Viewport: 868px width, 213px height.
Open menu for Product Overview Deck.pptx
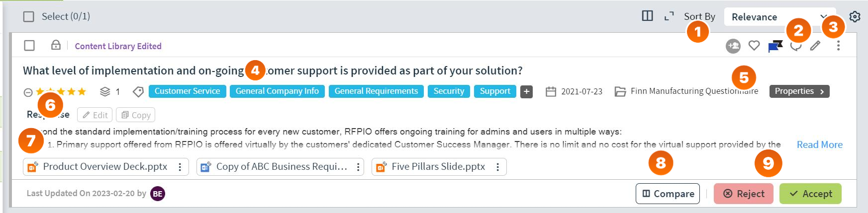(x=180, y=167)
